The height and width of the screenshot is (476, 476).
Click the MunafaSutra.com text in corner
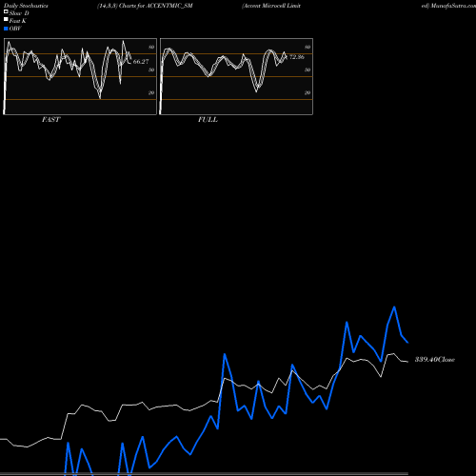453,6
